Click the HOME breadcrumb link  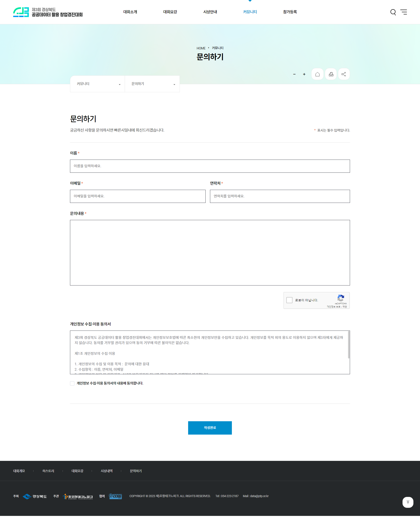click(x=201, y=48)
